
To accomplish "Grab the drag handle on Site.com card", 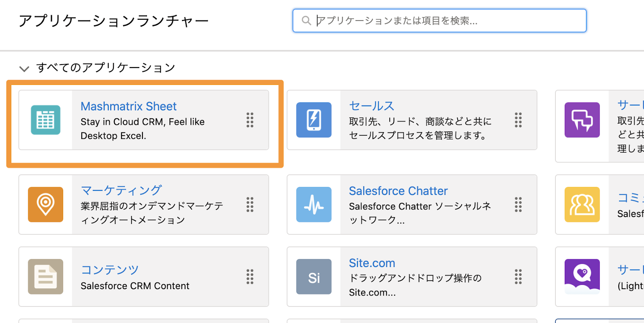I will 518,277.
